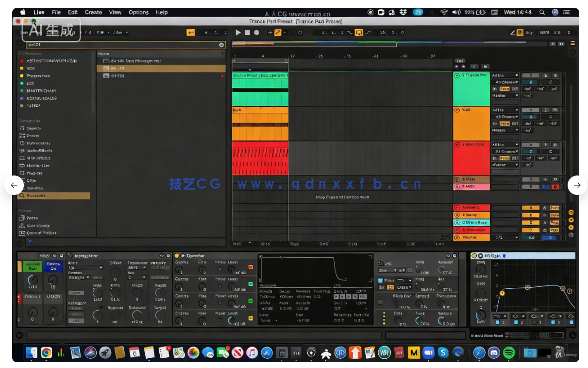Click the Master track volume fader
The image size is (588, 368).
point(530,237)
